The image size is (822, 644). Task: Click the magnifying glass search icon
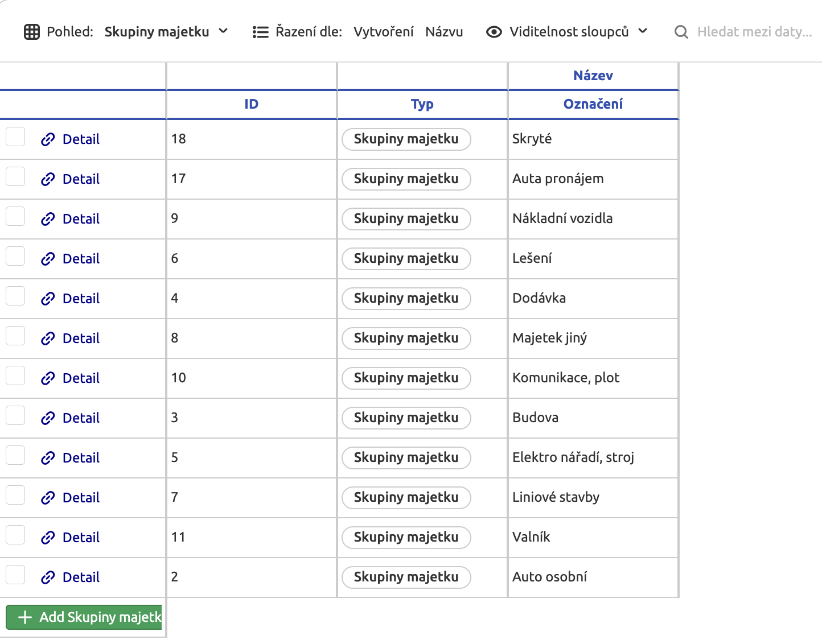click(681, 32)
